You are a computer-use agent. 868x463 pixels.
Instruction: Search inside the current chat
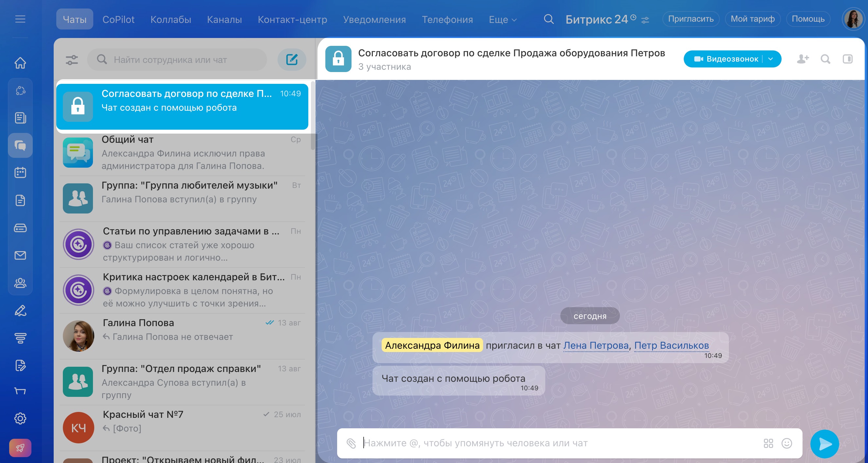[825, 59]
